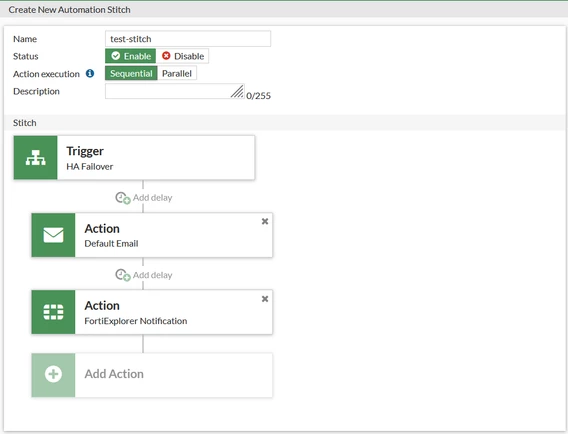Click the Default Email envelope icon
The image size is (568, 434).
[x=53, y=235]
